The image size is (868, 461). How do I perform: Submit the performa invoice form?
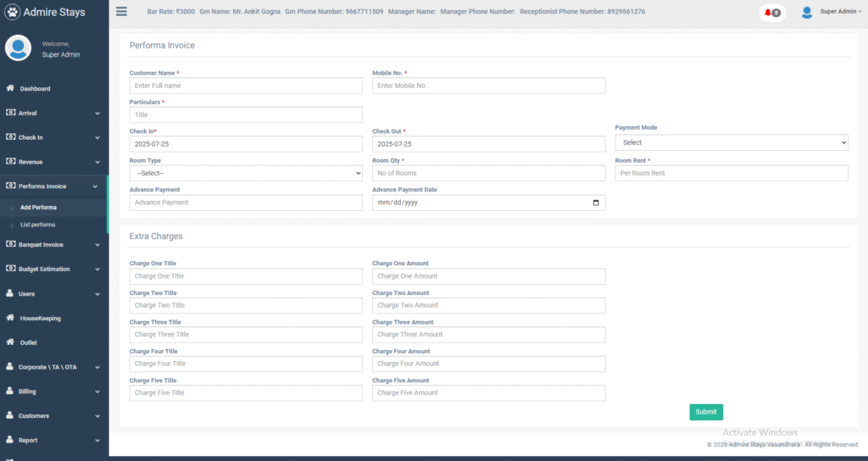pos(705,412)
